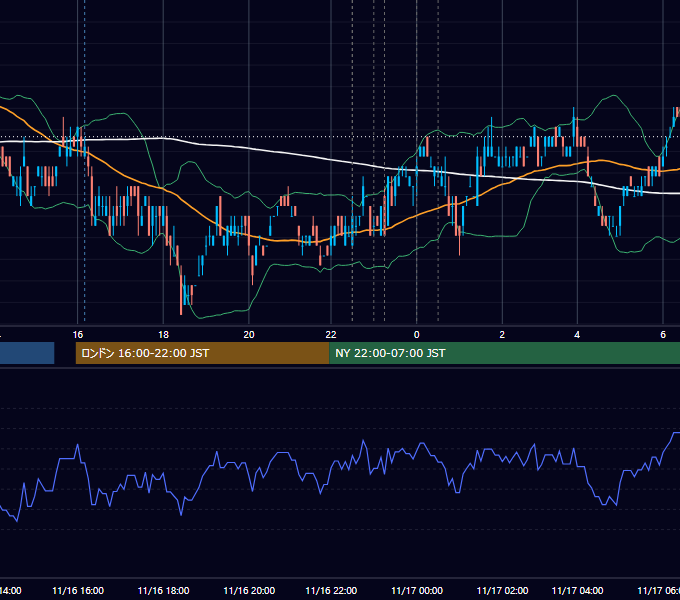
Task: Click hour label 6 on chart axis
Action: click(x=663, y=334)
